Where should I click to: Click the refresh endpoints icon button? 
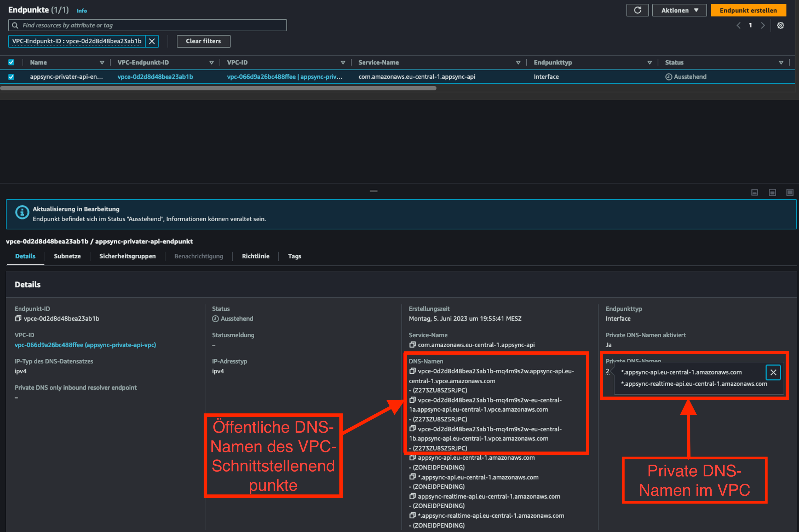(x=637, y=10)
